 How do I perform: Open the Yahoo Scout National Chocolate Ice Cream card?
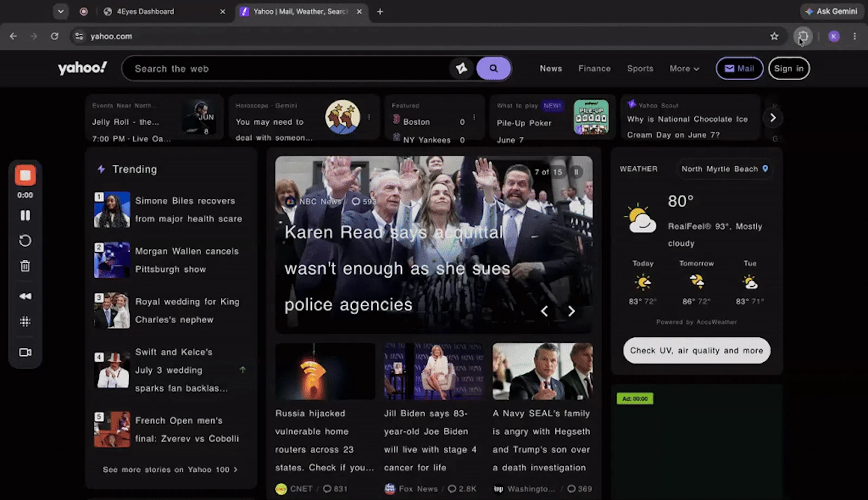(690, 118)
